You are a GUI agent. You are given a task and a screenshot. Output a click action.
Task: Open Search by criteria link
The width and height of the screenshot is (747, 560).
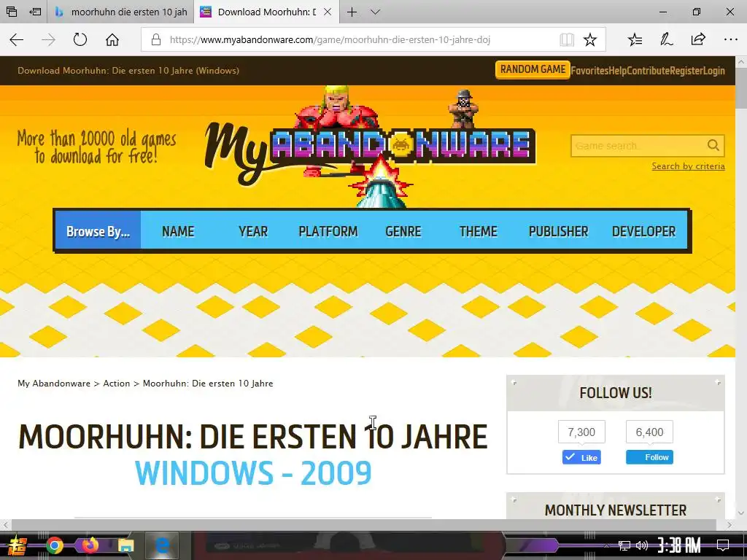point(689,166)
